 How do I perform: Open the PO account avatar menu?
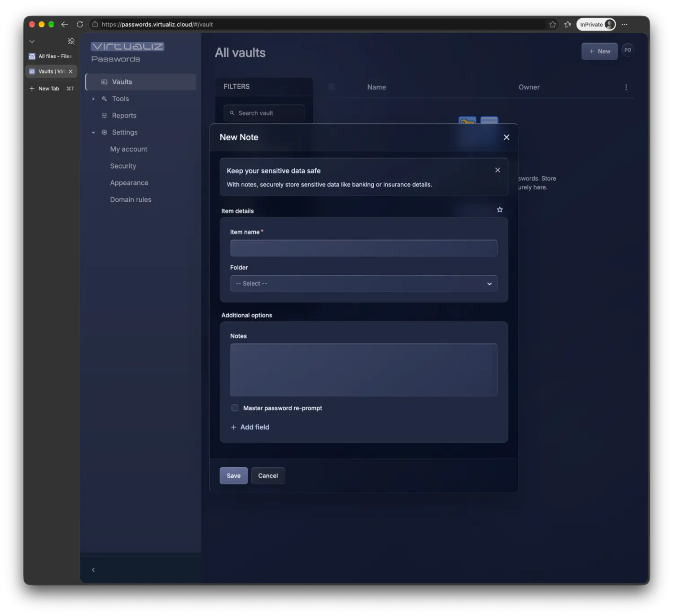[x=628, y=50]
